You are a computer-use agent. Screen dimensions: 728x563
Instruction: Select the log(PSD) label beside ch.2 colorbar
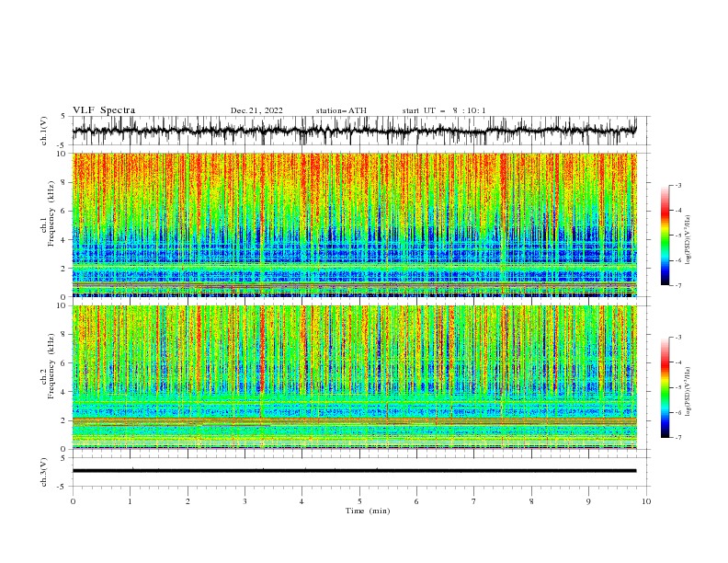point(688,391)
